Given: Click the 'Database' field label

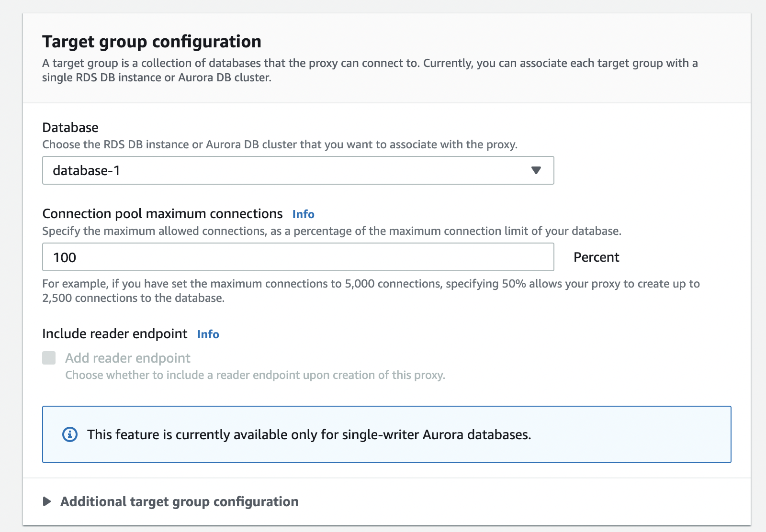Looking at the screenshot, I should click(70, 127).
